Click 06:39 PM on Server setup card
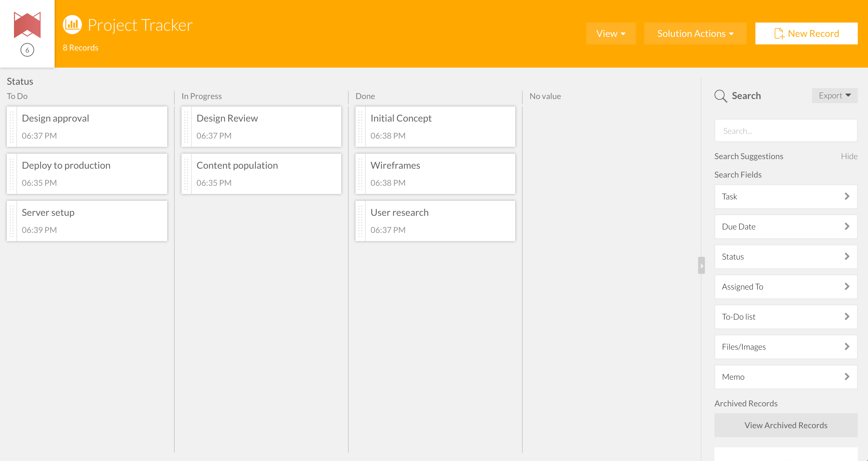Screen dimensions: 868x461 (x=39, y=230)
